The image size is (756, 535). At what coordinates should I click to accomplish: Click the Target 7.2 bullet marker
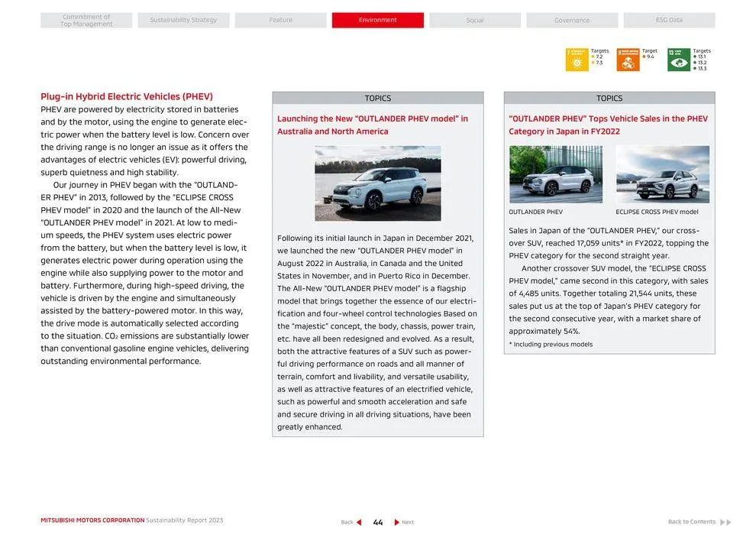point(593,57)
